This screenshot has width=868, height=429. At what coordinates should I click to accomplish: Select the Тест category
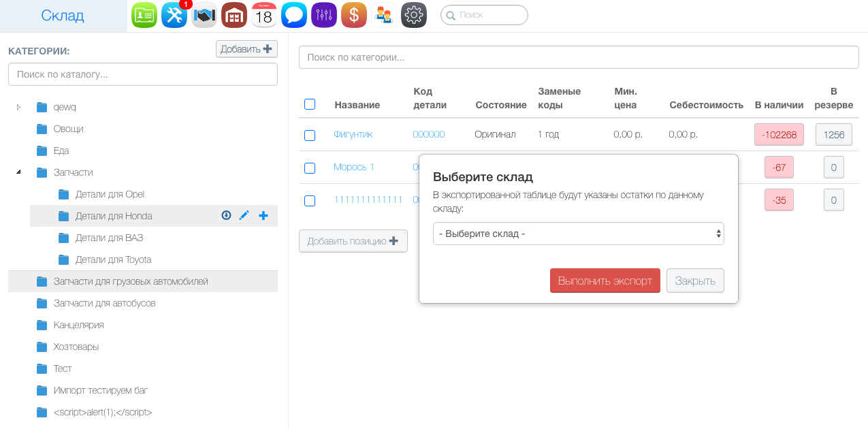point(63,368)
